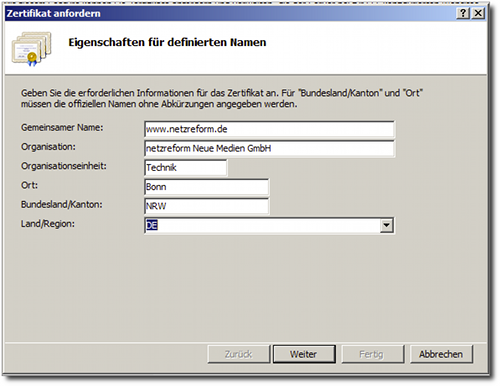
Task: Click the greyed-out Zurück button
Action: (x=238, y=354)
